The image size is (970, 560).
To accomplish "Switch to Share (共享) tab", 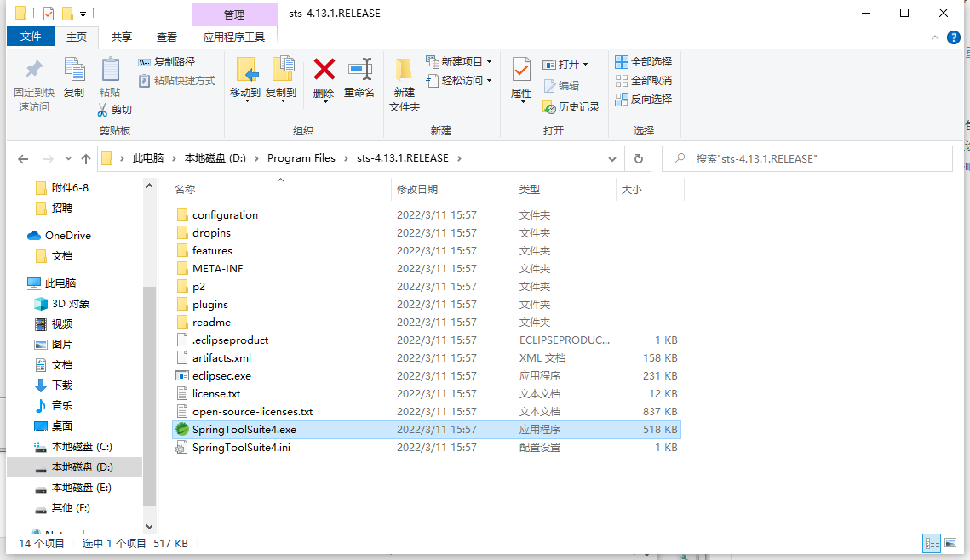I will [122, 37].
